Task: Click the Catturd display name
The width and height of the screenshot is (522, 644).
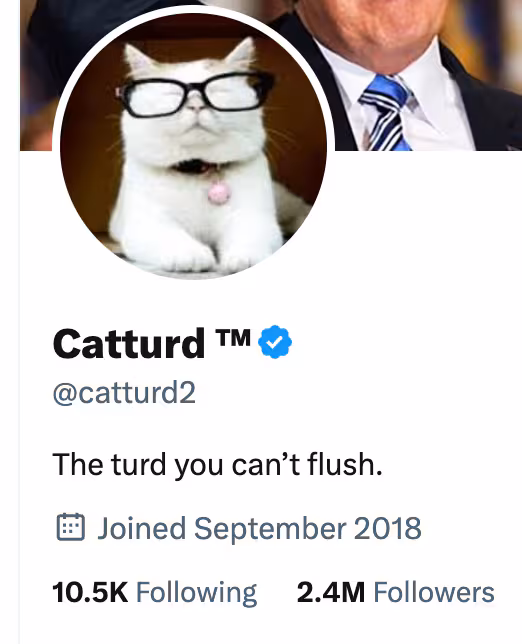Action: (x=129, y=343)
